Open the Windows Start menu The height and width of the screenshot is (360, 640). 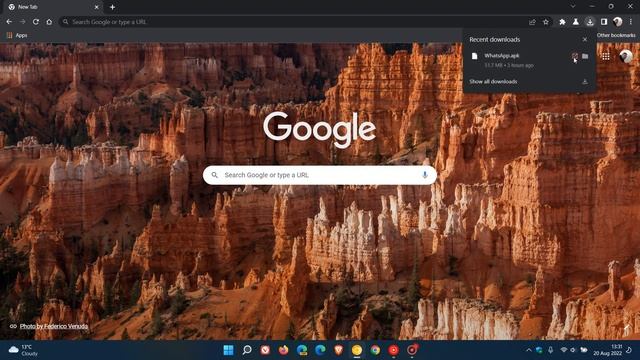[229, 350]
